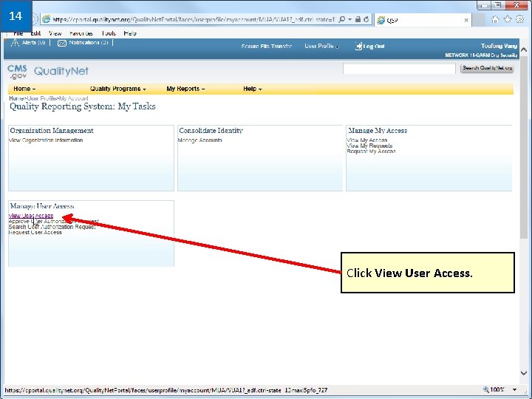This screenshot has width=532, height=399.
Task: Click the CMS.gov logo
Action: coord(17,72)
